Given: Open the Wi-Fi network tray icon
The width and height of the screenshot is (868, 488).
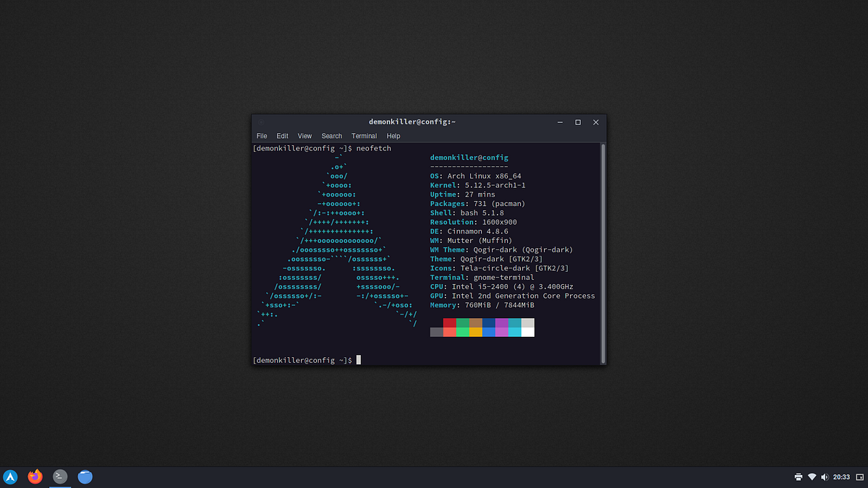Looking at the screenshot, I should 812,477.
